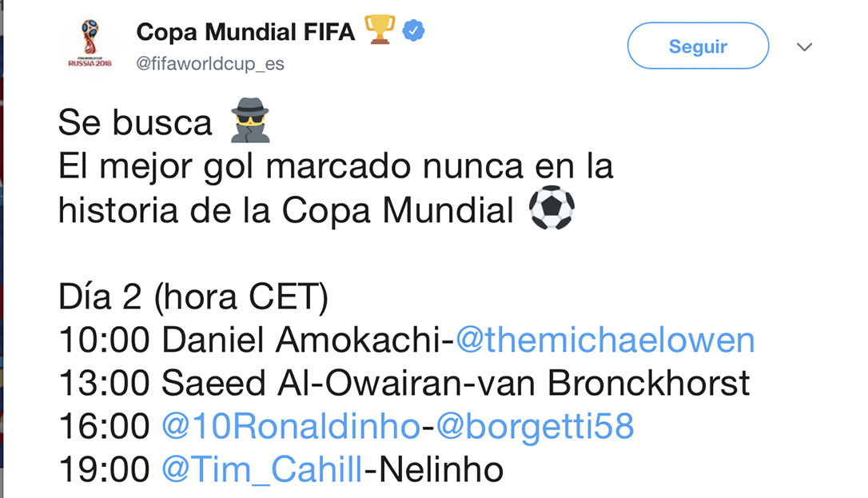This screenshot has height=498, width=868.
Task: Click the detective emoji after Se busca
Action: (249, 123)
